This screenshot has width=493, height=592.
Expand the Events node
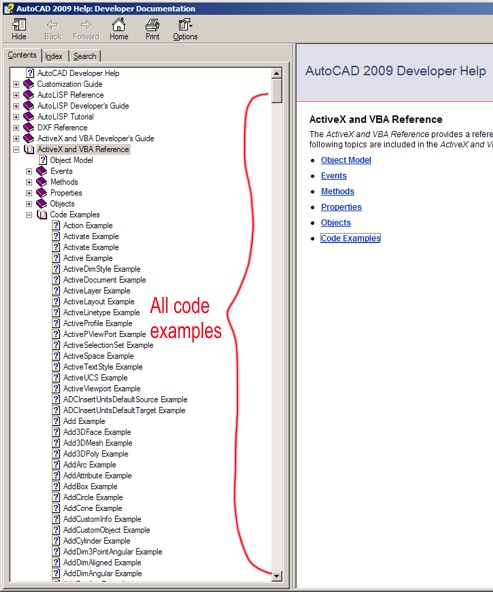[29, 171]
